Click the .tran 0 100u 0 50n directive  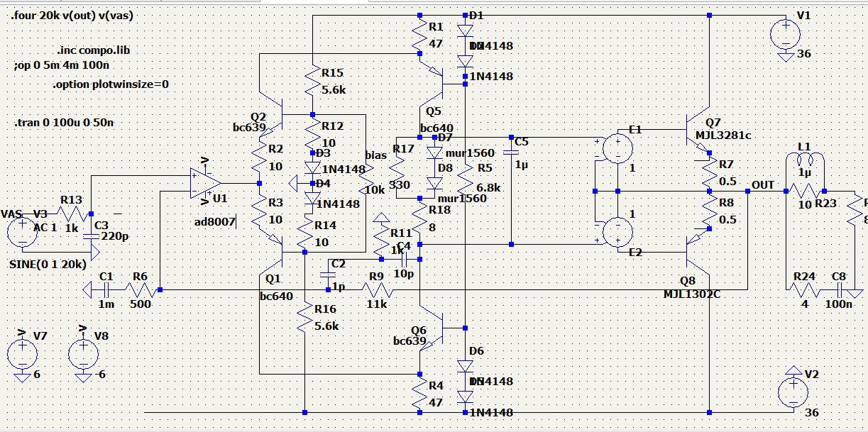point(65,123)
